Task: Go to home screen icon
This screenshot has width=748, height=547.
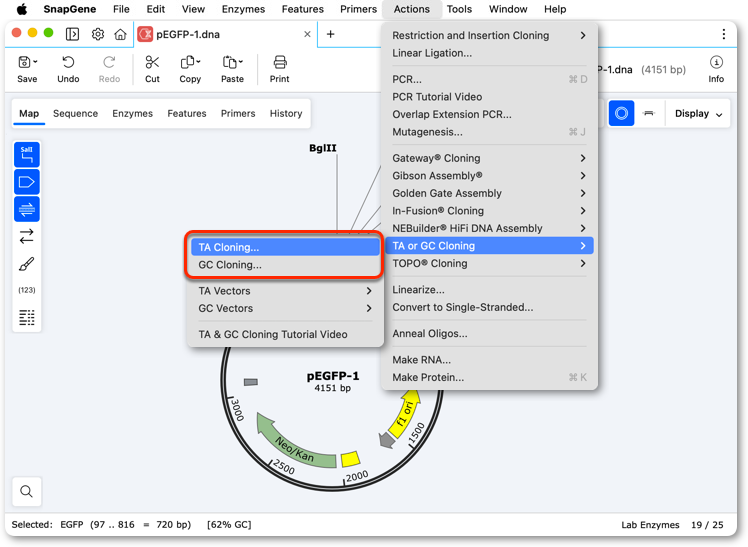Action: click(120, 34)
